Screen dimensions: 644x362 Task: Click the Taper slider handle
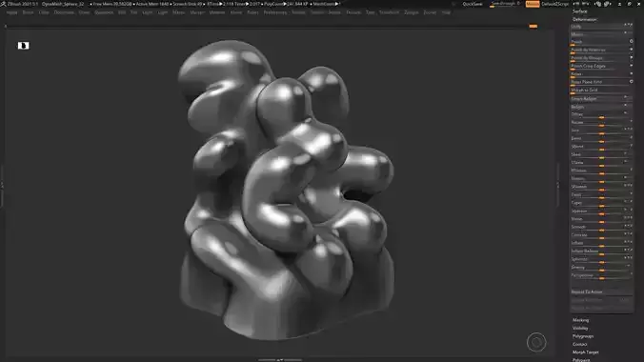pos(601,206)
